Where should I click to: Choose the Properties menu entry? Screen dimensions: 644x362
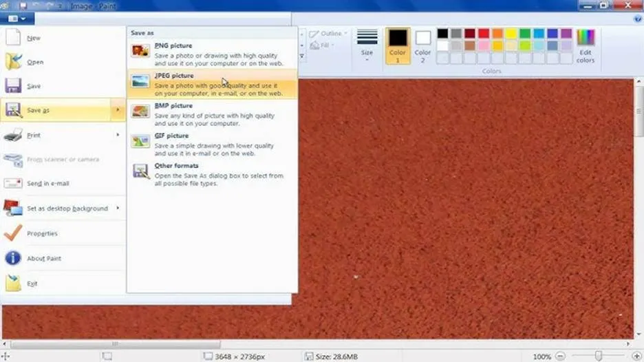pos(63,233)
